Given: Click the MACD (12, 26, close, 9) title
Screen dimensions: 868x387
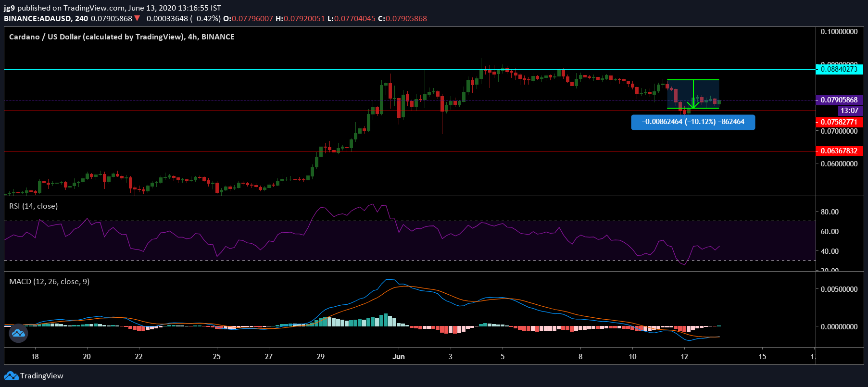Looking at the screenshot, I should (x=50, y=282).
